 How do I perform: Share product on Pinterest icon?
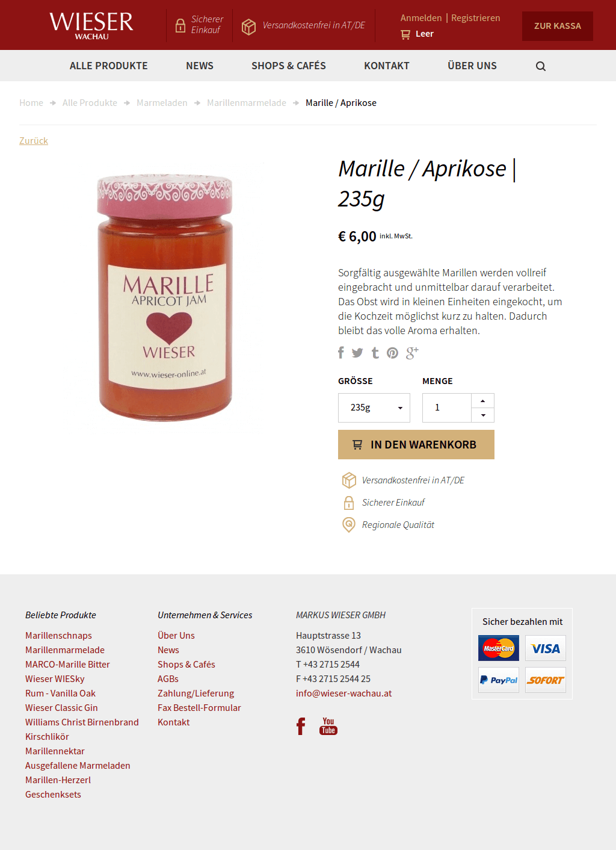pos(392,353)
